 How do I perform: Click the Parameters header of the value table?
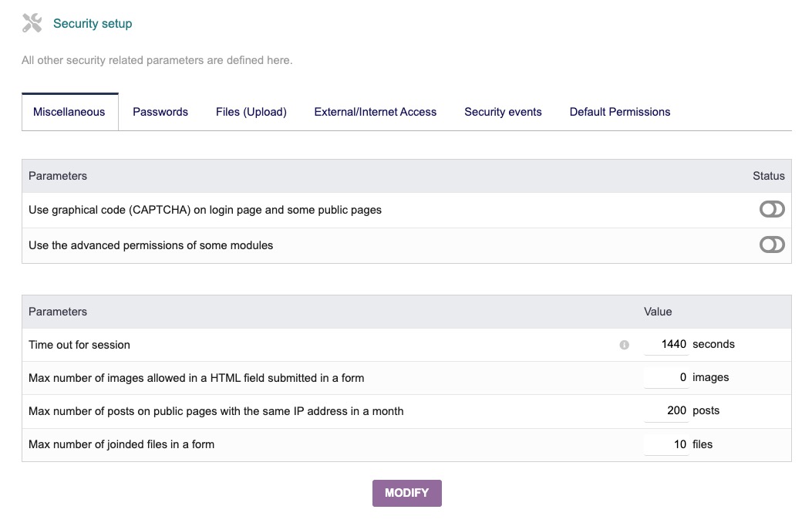(57, 312)
